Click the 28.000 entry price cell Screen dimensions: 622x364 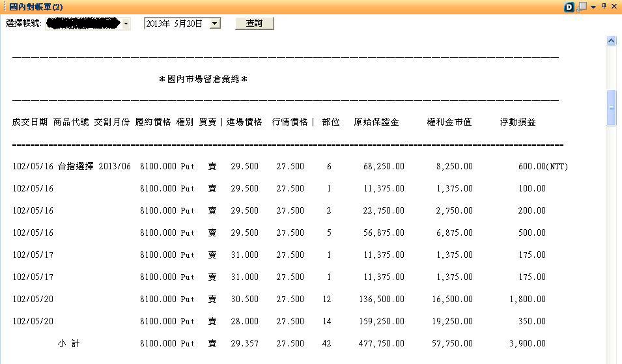click(x=245, y=322)
